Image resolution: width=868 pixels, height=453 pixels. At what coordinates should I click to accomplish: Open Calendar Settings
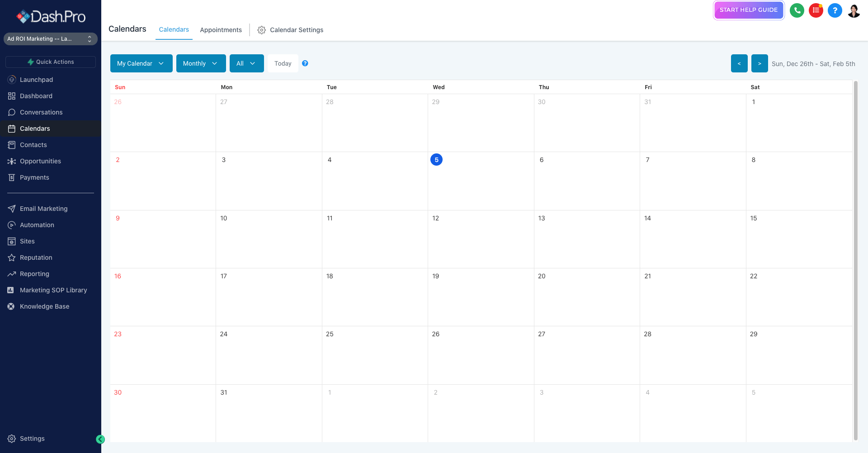(x=290, y=30)
